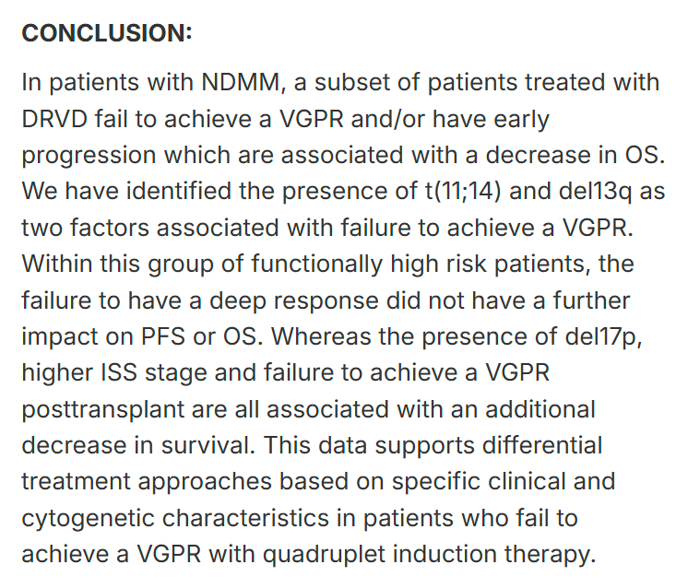Click the word posttransplant

[103, 410]
